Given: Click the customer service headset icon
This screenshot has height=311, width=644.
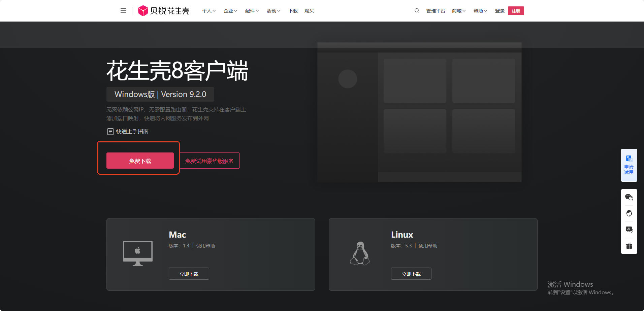Looking at the screenshot, I should coord(629,213).
